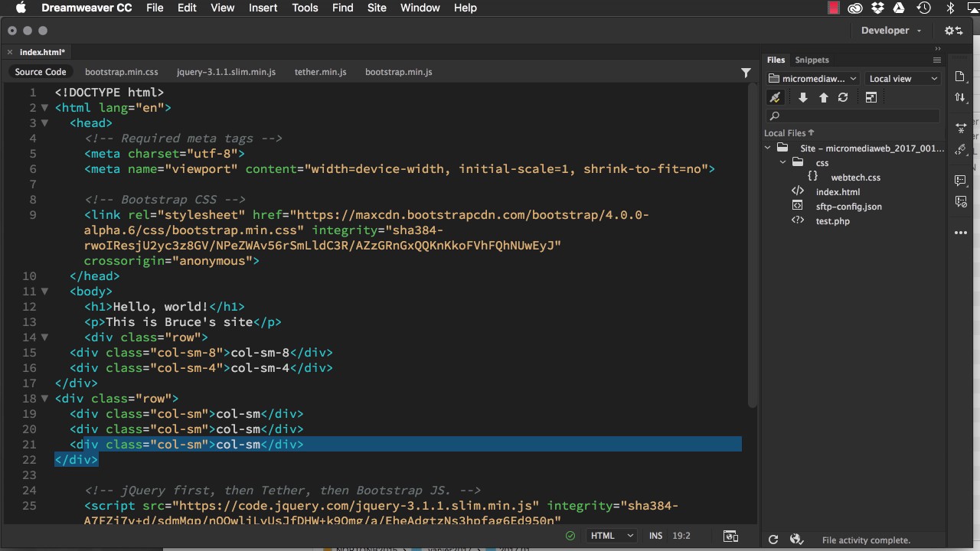Open the HTML language mode dropdown
Viewport: 980px width, 551px height.
[x=610, y=536]
